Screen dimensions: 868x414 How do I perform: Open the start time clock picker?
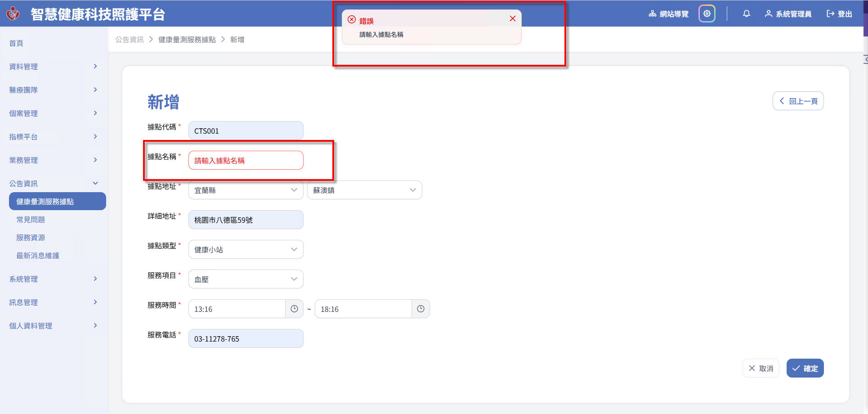point(294,309)
